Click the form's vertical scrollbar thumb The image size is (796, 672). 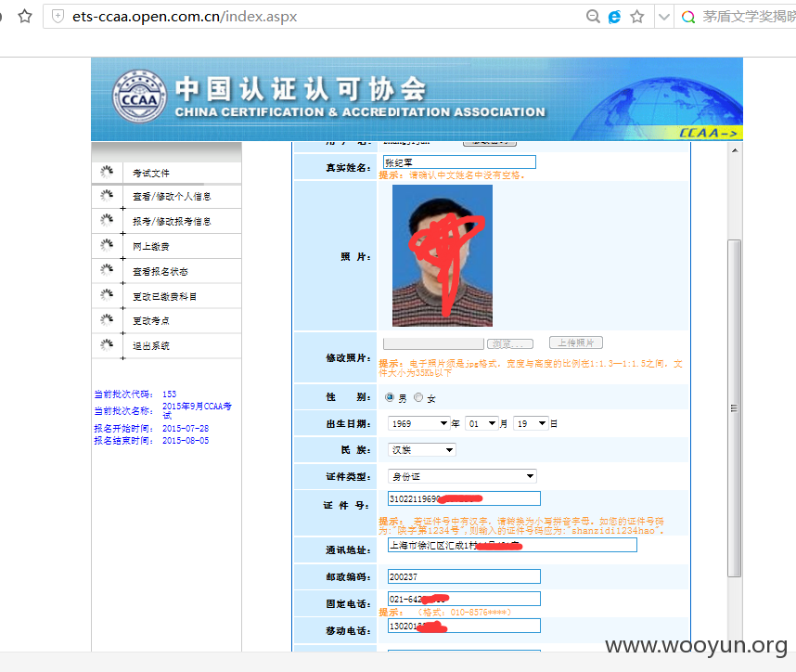735,408
